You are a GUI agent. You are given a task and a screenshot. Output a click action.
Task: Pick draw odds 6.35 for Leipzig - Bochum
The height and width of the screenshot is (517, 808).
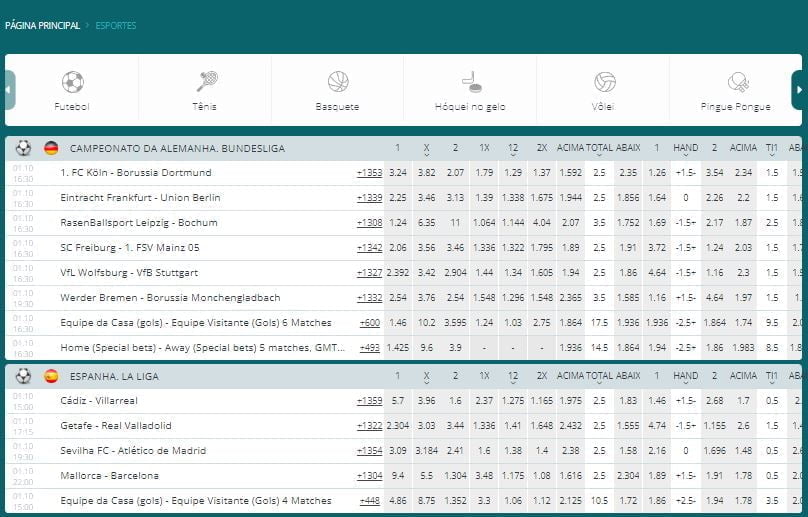pyautogui.click(x=426, y=223)
